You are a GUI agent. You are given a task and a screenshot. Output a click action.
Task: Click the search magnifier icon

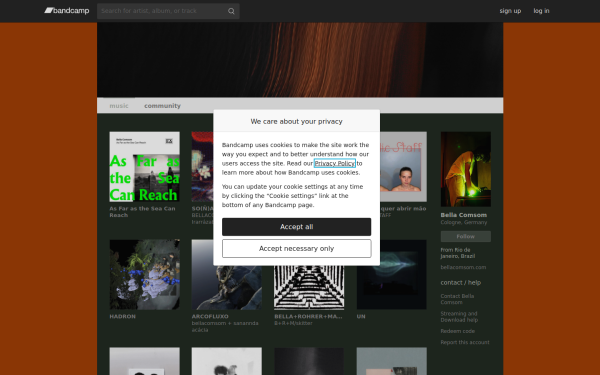point(231,11)
